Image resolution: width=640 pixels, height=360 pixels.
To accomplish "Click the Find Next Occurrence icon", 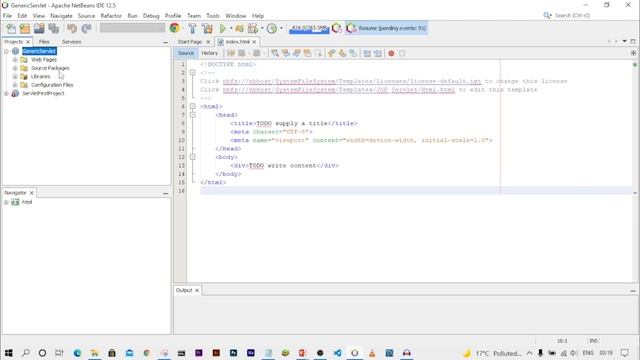I will (297, 53).
